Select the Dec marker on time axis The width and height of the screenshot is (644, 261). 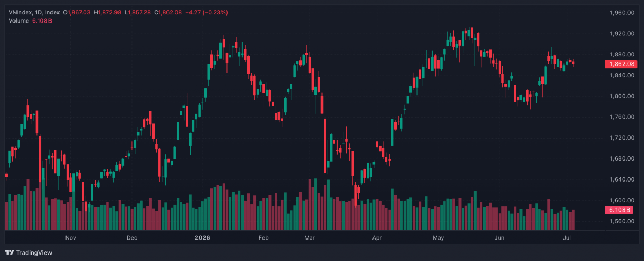click(x=132, y=237)
